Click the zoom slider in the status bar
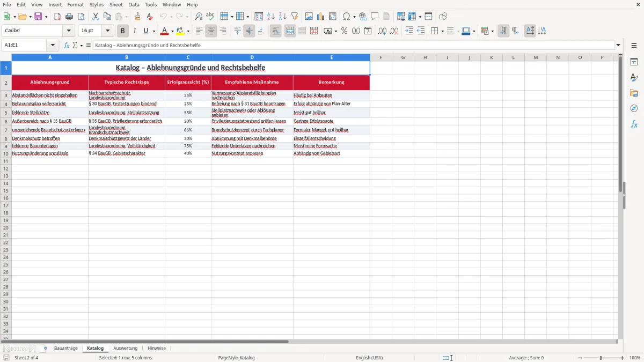 point(601,358)
